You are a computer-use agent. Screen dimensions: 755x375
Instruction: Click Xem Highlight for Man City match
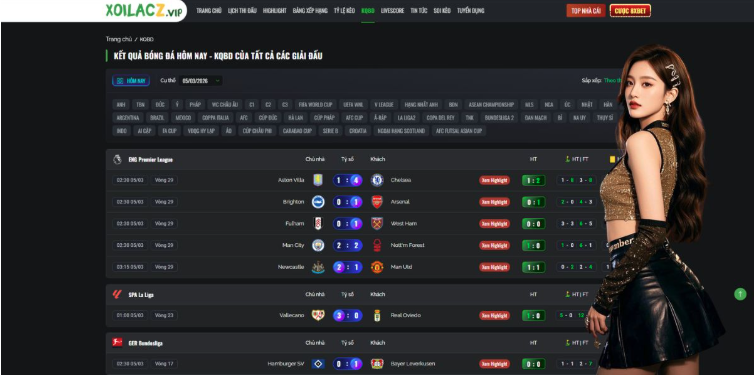(494, 245)
